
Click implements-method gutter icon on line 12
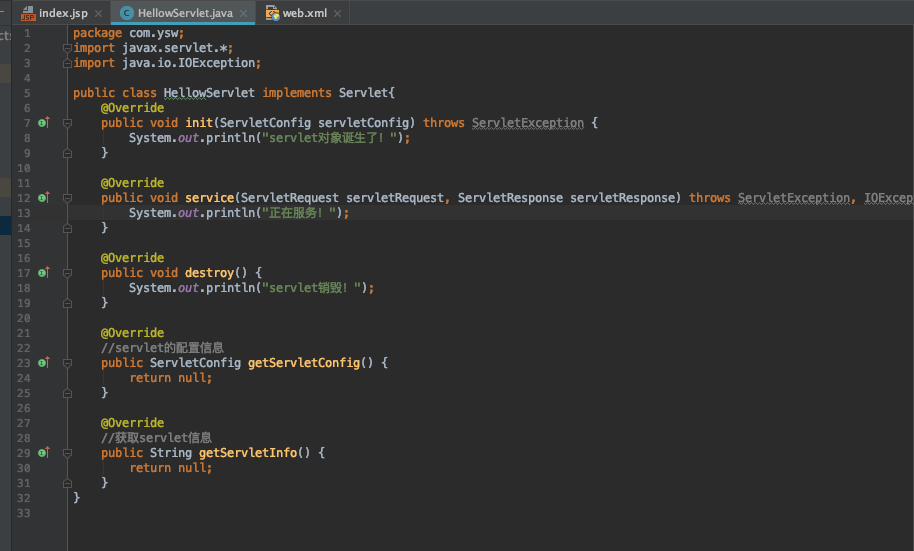point(44,198)
